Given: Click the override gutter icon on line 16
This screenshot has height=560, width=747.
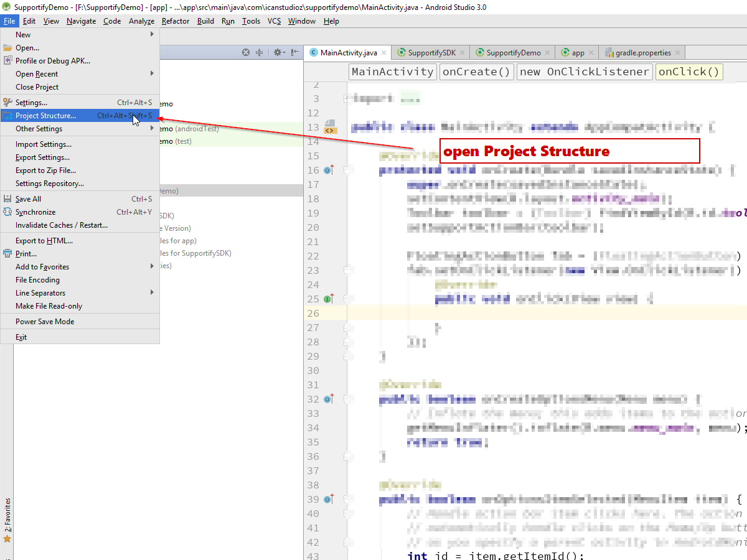Looking at the screenshot, I should coord(329,170).
